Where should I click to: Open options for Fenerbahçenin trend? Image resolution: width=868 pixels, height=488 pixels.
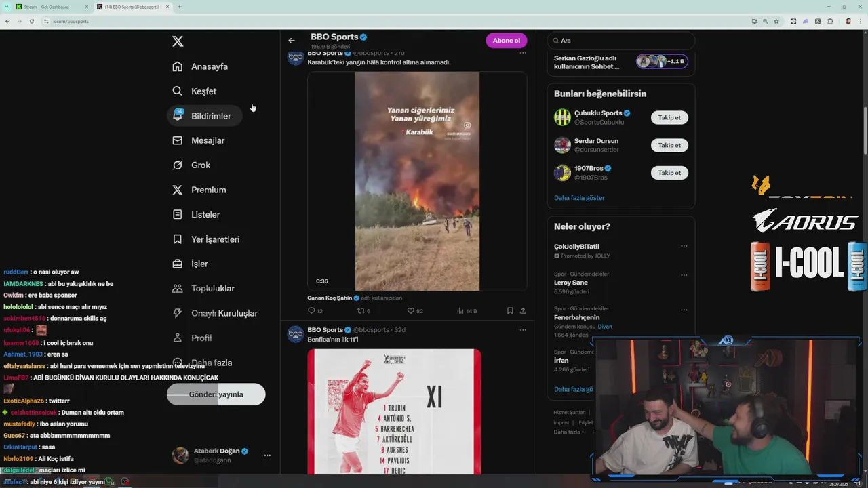[684, 310]
